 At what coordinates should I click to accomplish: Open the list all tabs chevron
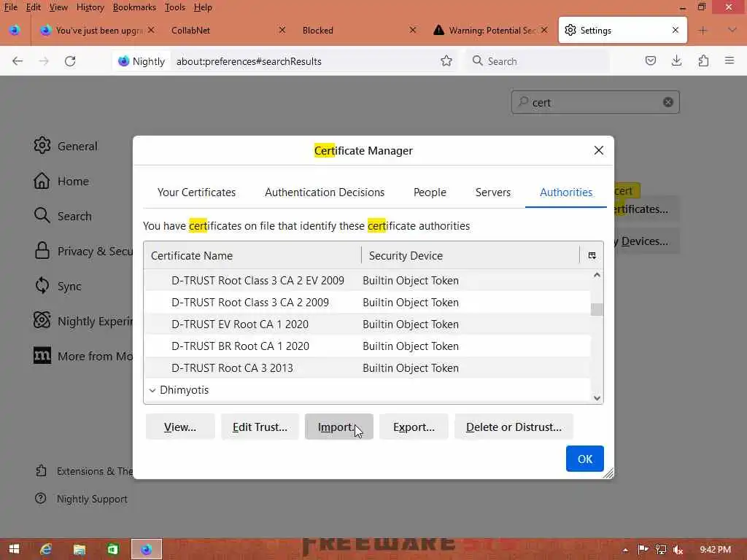[x=732, y=30]
